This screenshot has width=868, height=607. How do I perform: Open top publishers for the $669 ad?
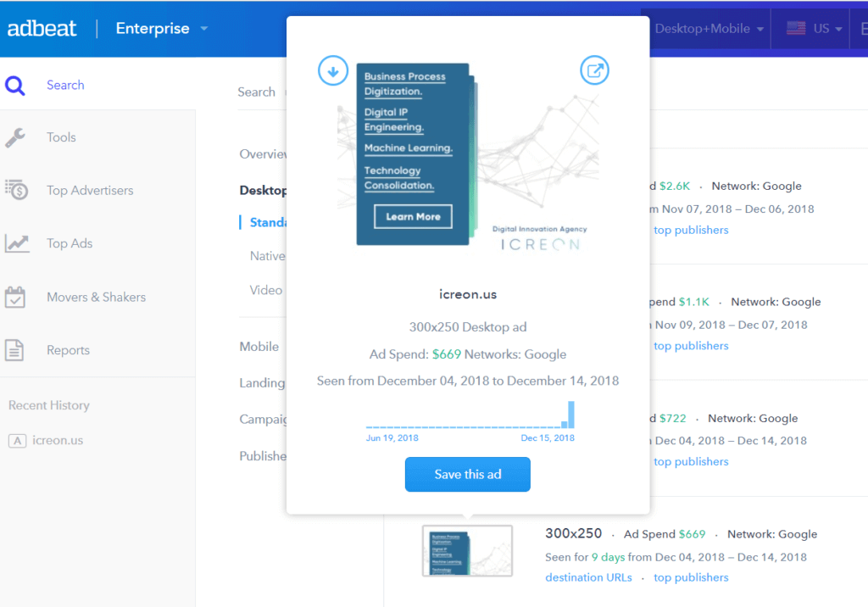tap(691, 577)
